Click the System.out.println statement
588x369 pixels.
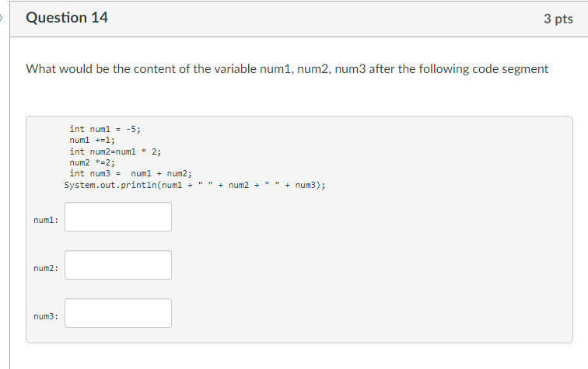point(194,185)
